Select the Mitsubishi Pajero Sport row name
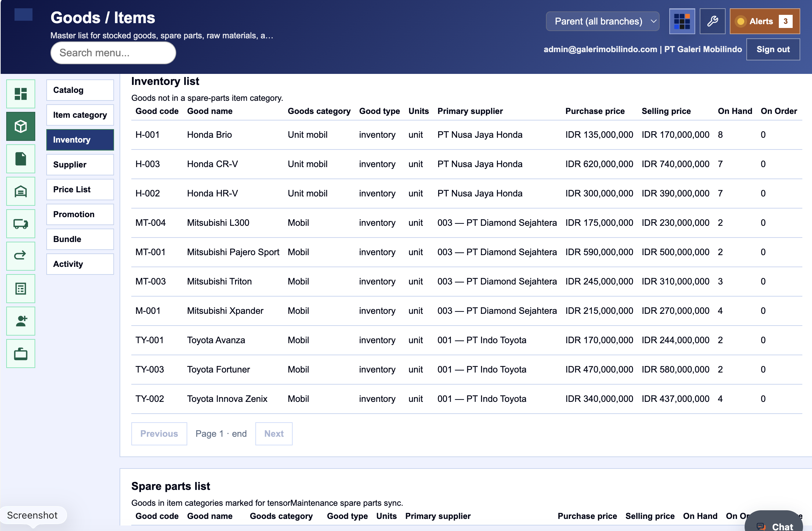This screenshot has height=531, width=812. click(233, 252)
